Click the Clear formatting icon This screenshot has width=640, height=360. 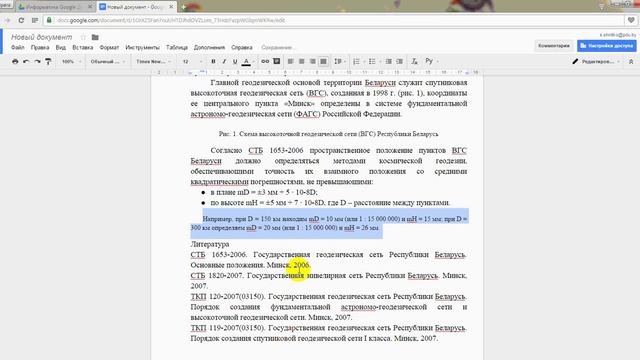click(x=414, y=62)
